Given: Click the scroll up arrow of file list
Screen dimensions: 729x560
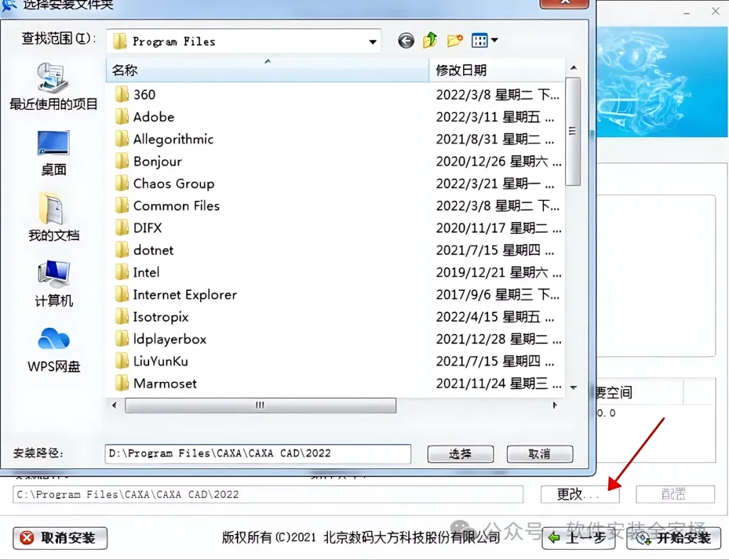Looking at the screenshot, I should point(574,68).
